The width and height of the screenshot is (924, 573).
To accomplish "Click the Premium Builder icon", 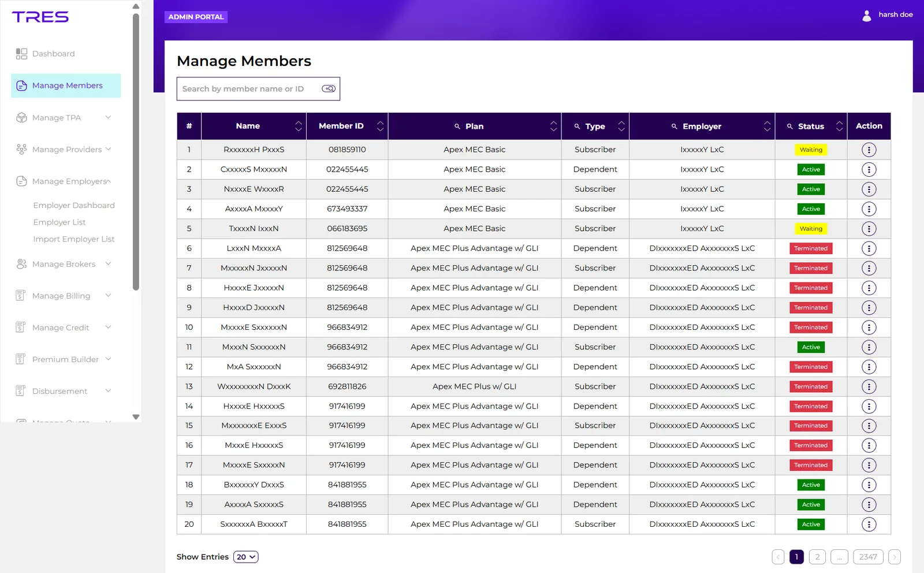I will click(x=20, y=359).
